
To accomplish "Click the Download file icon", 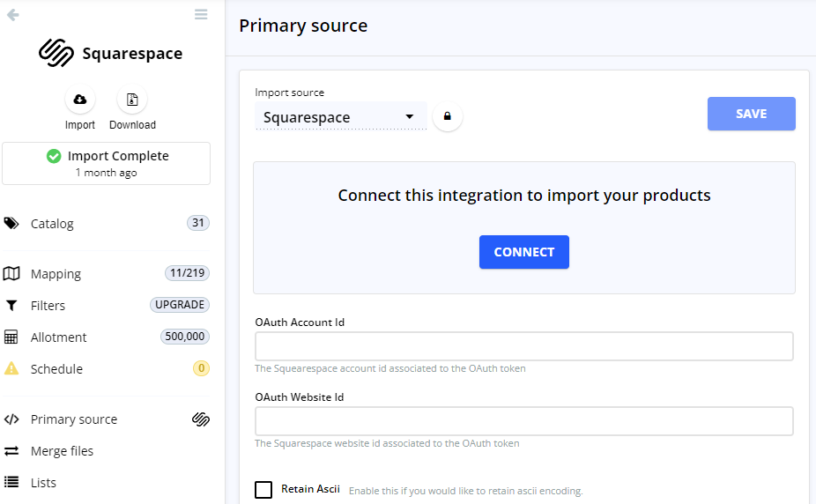I will point(132,100).
